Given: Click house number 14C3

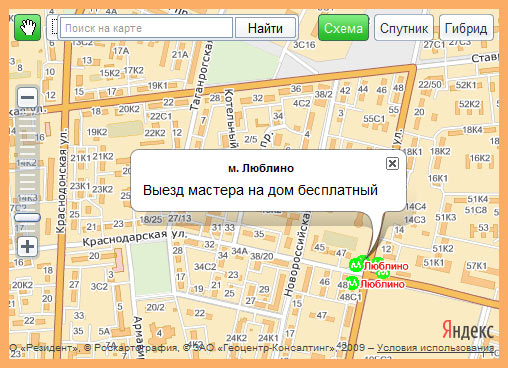Looking at the screenshot, I should pos(415,220).
